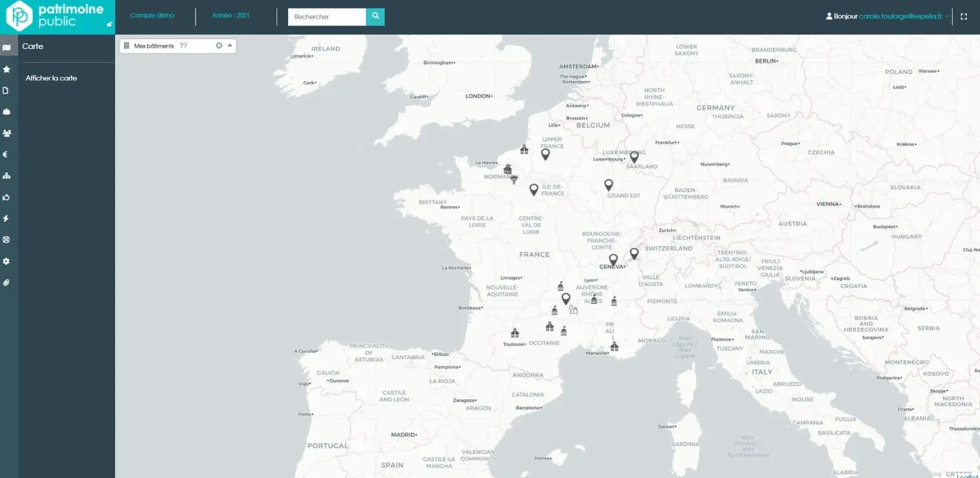Click the map marker near Geneva

[612, 259]
